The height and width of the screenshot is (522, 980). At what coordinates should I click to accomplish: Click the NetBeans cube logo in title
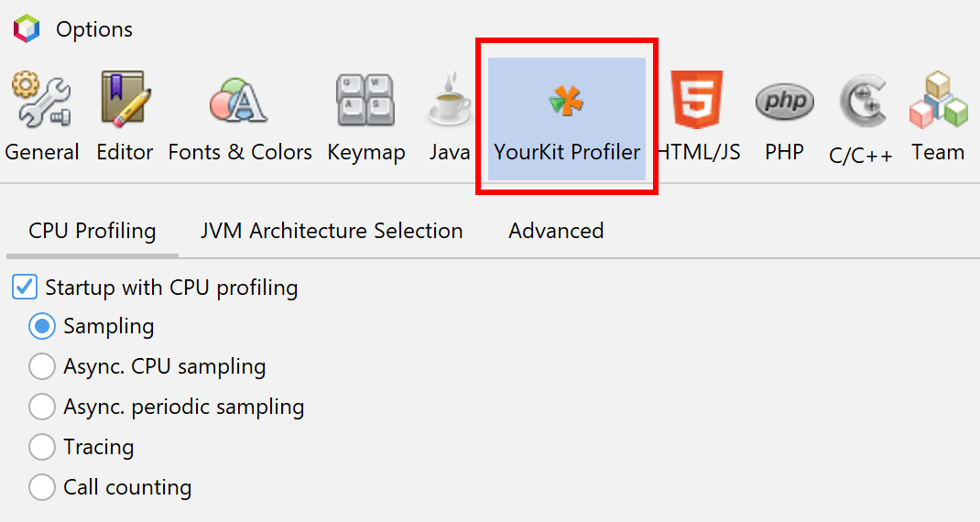[27, 28]
